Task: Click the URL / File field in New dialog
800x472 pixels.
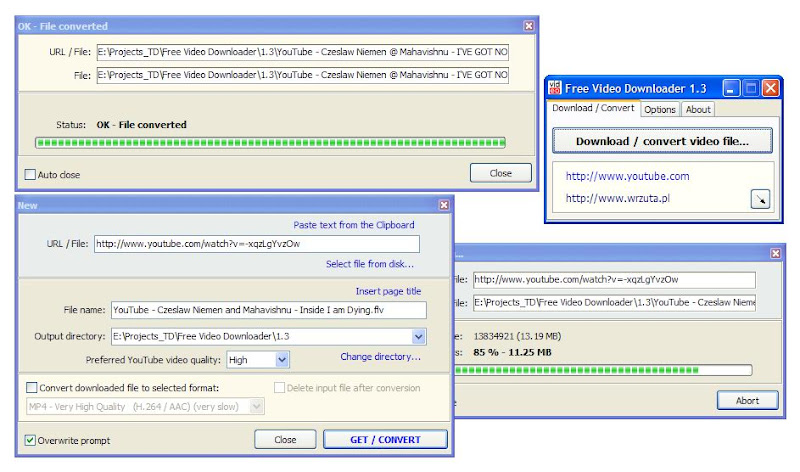Action: (257, 244)
